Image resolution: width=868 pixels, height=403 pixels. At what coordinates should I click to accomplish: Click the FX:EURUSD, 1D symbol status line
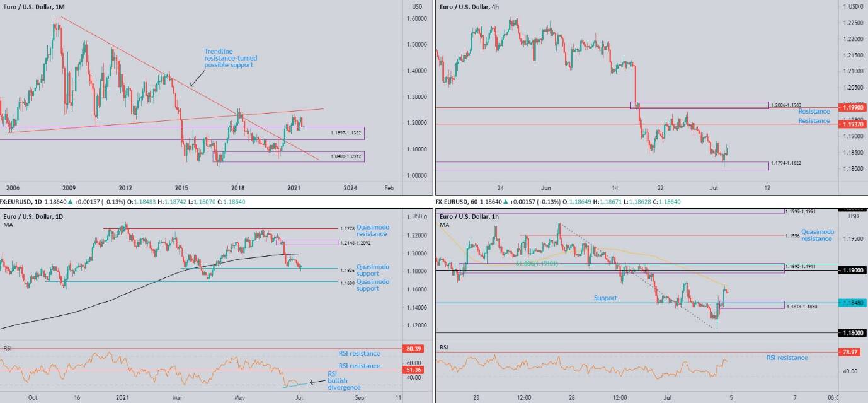(x=122, y=202)
